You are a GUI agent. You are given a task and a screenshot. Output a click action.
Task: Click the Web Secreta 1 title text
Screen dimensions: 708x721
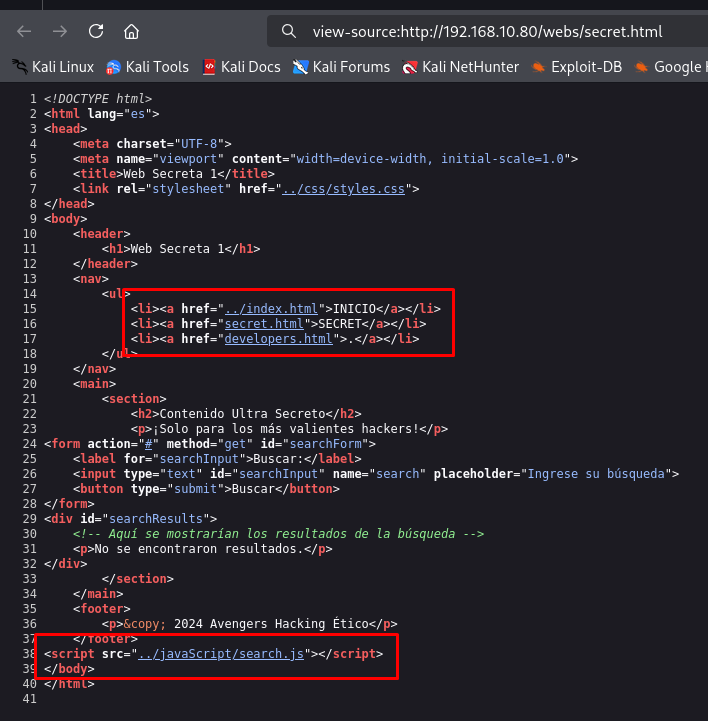tap(170, 174)
